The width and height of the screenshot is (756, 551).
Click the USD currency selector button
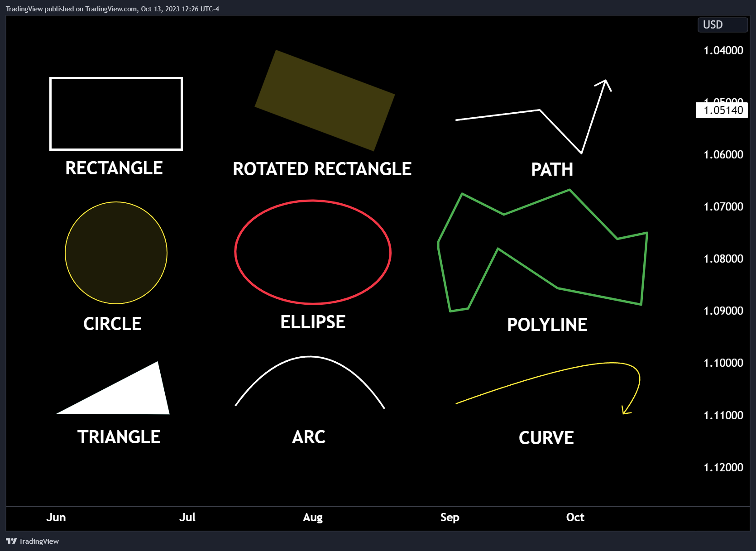pyautogui.click(x=723, y=25)
